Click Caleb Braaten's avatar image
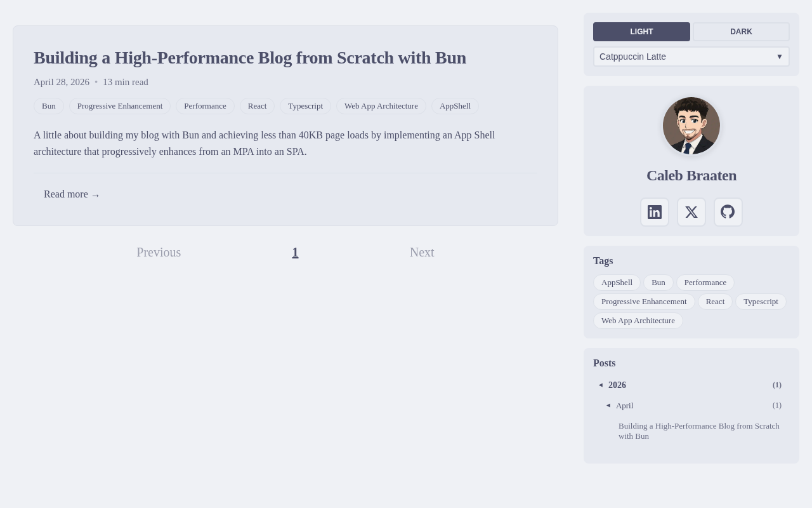Image resolution: width=812 pixels, height=508 pixels. point(691,126)
